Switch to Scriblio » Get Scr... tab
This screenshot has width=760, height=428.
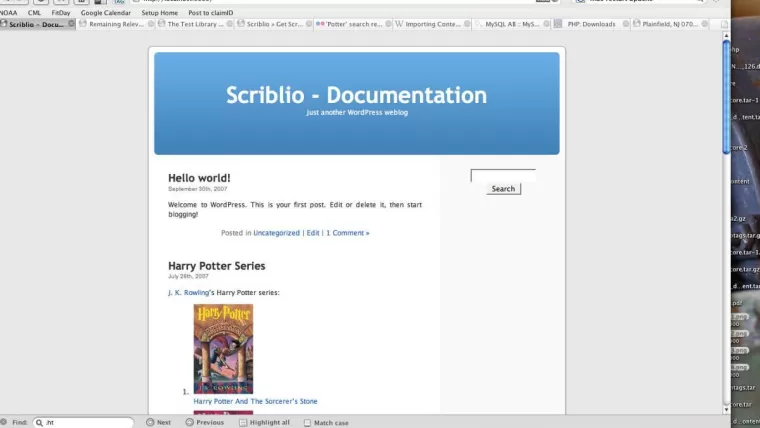click(x=275, y=24)
